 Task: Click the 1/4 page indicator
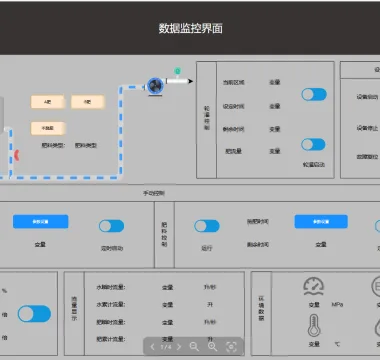[x=166, y=347]
